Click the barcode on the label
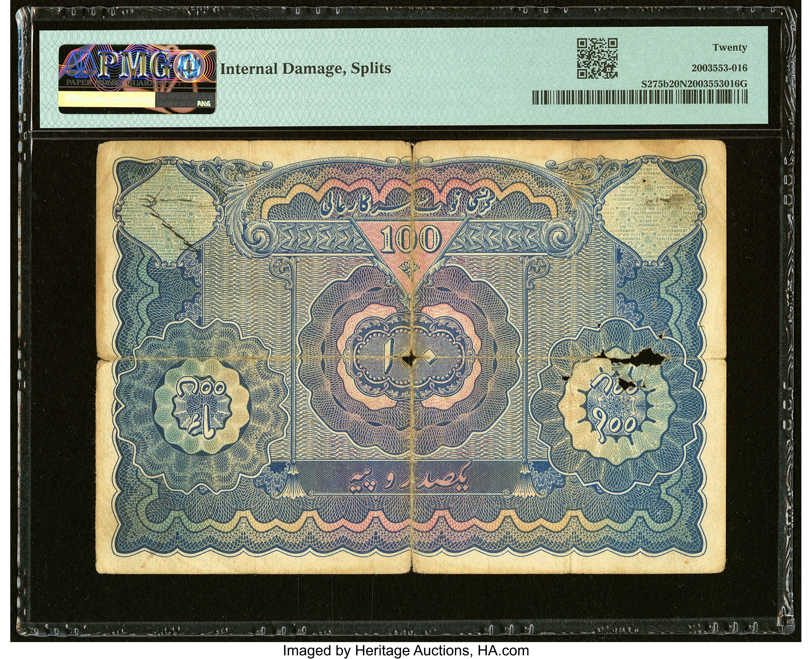The height and width of the screenshot is (659, 812). 640,97
